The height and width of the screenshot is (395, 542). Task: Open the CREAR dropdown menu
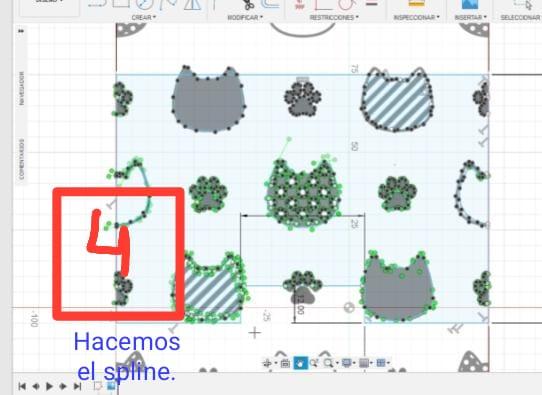(x=144, y=17)
